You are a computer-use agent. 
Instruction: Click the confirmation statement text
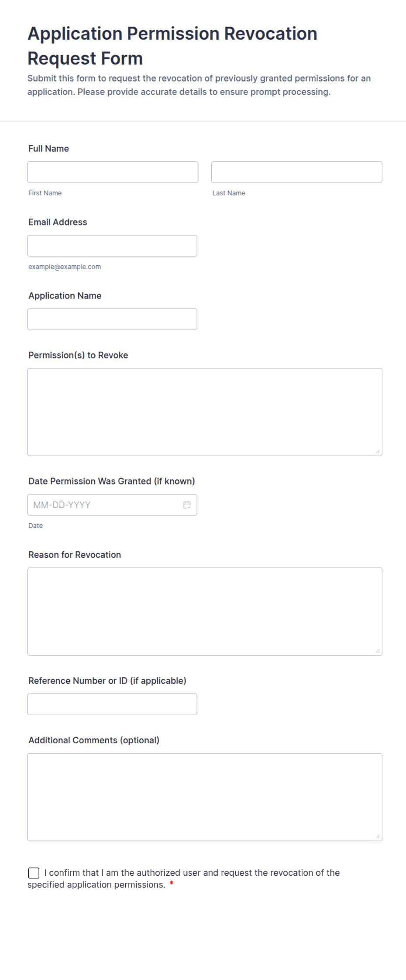pyautogui.click(x=183, y=878)
